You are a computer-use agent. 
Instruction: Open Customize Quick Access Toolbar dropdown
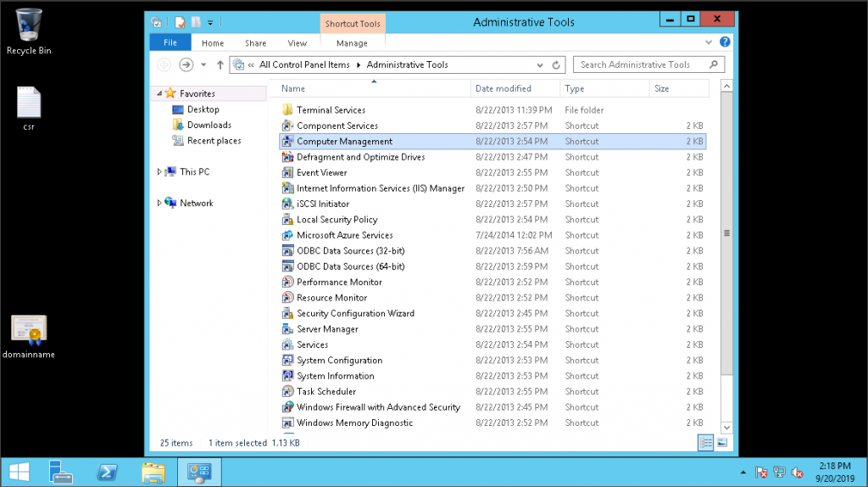[210, 23]
